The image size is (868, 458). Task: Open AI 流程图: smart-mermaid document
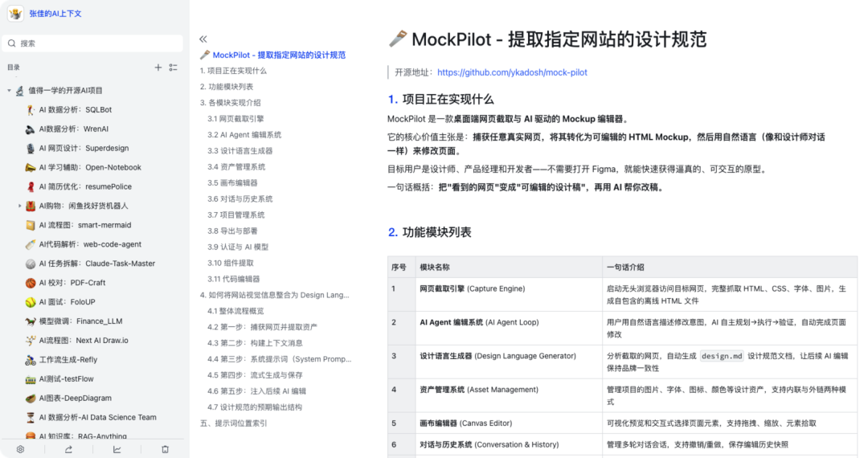[85, 225]
